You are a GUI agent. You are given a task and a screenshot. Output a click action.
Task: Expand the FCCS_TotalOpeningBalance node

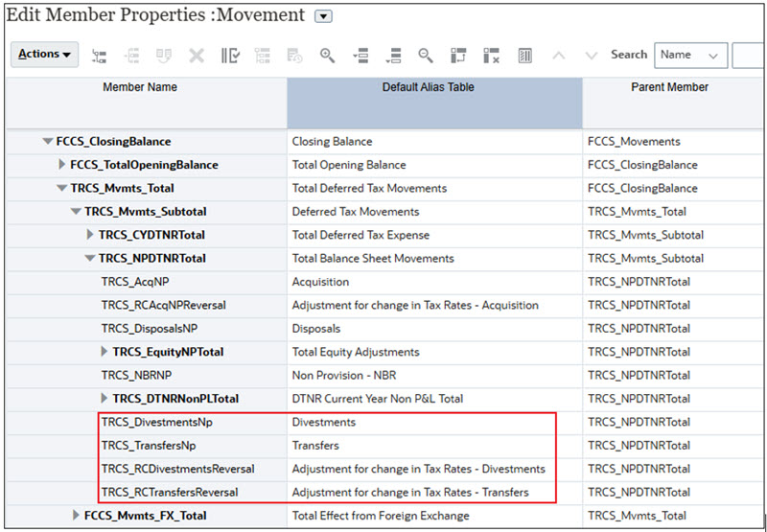(x=61, y=165)
